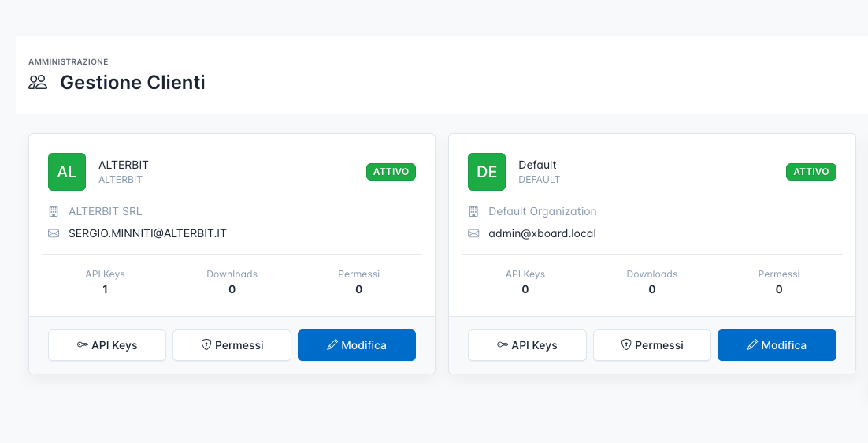Image resolution: width=868 pixels, height=443 pixels.
Task: Click Modifica on the ALTERBIT card
Action: (x=357, y=345)
